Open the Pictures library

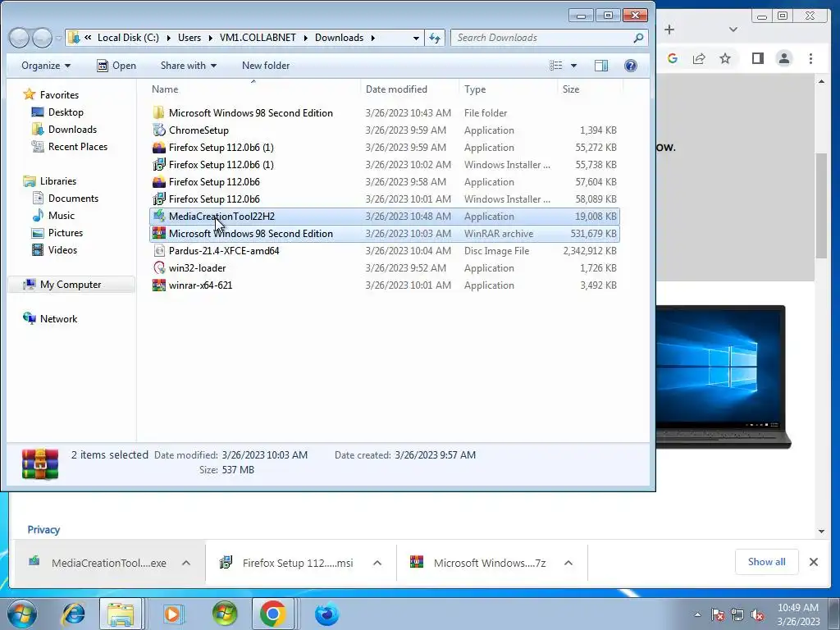66,232
